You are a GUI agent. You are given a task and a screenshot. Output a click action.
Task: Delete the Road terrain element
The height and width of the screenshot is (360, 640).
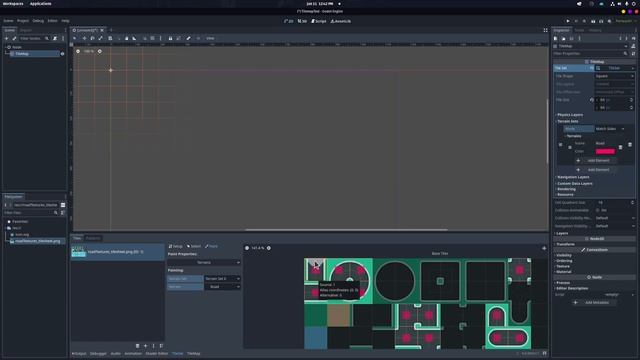(x=620, y=147)
